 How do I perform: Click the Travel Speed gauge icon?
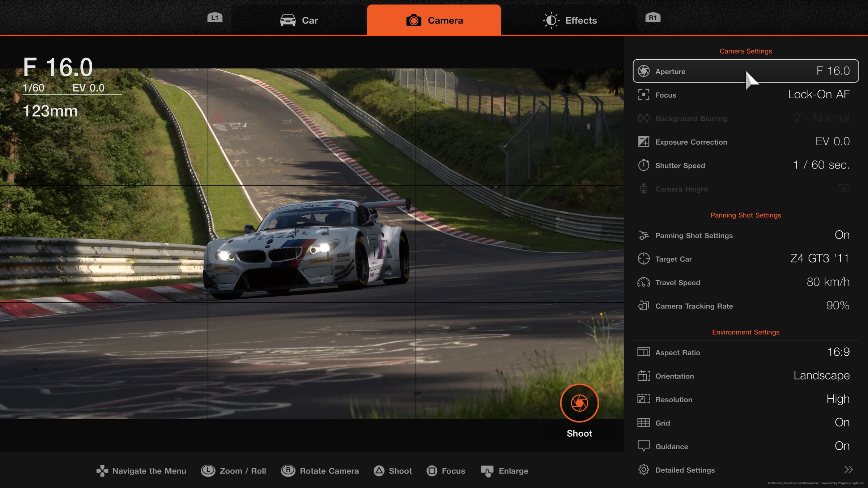643,282
